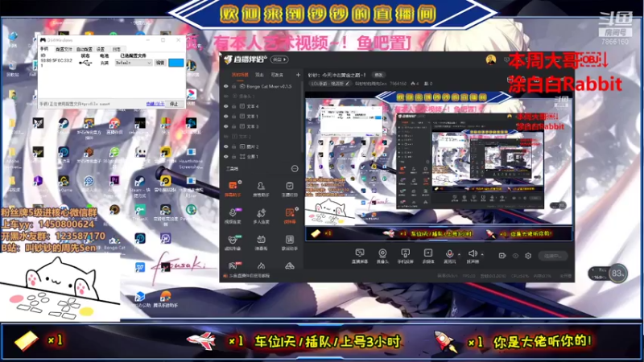This screenshot has height=362, width=644.
Task: Add a 摄像头 camera source
Action: tap(382, 256)
